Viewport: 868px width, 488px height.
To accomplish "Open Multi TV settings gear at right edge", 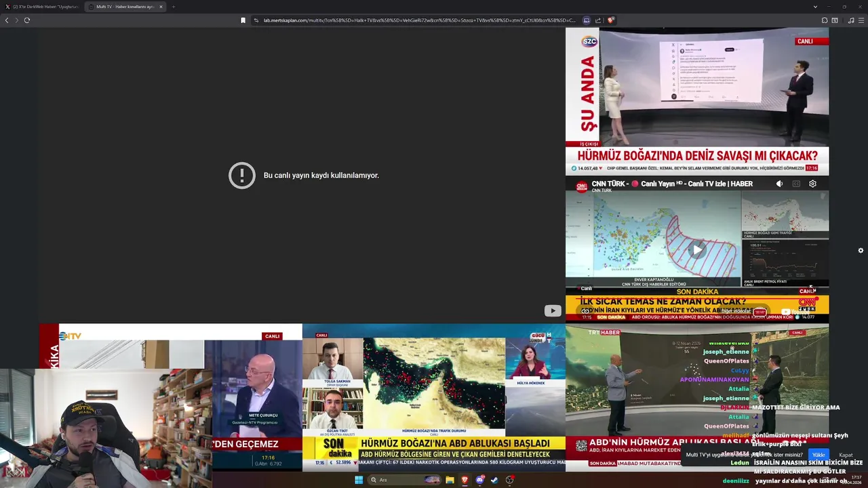I will tap(861, 250).
